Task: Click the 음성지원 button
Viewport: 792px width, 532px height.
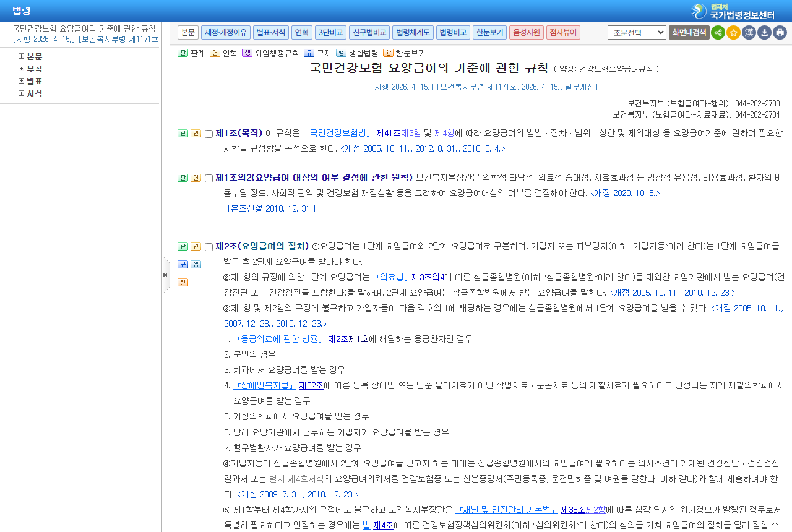Action: tap(527, 32)
